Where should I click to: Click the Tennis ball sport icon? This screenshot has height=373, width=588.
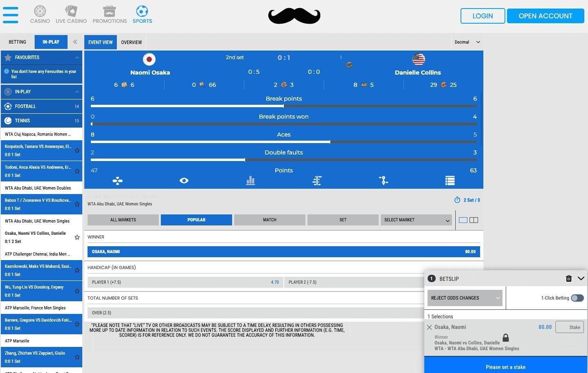coord(8,121)
